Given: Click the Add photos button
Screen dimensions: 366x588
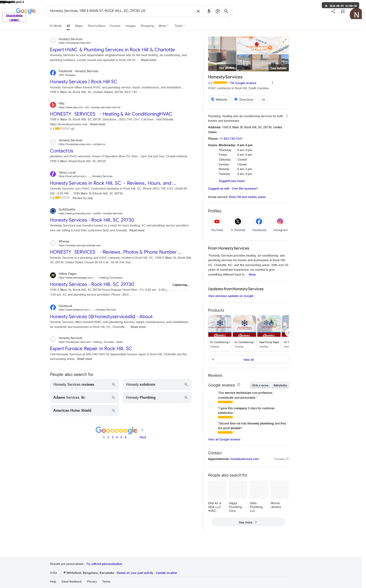Looking at the screenshot, I should coord(280,385).
